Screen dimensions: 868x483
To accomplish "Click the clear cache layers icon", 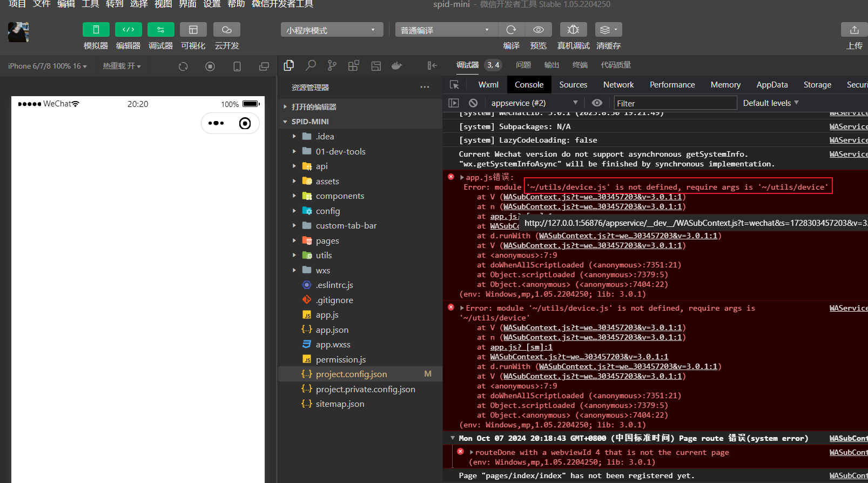I will [608, 30].
